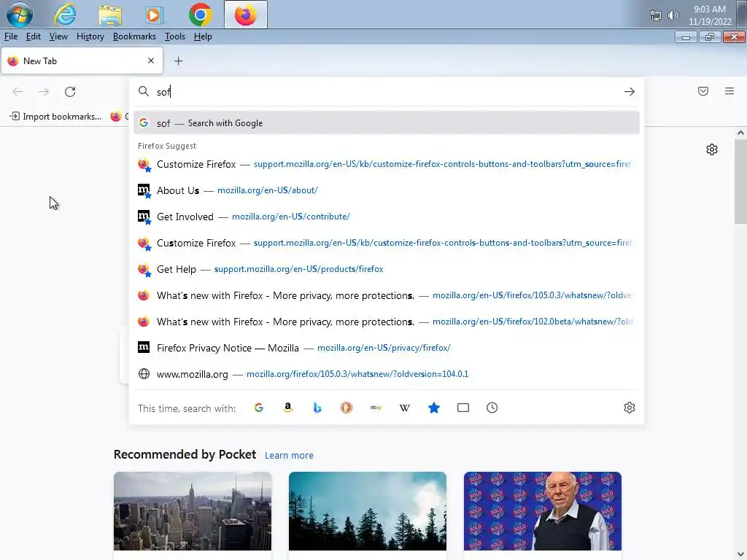Reload the current page
Screen dimensions: 747x560
coord(70,91)
